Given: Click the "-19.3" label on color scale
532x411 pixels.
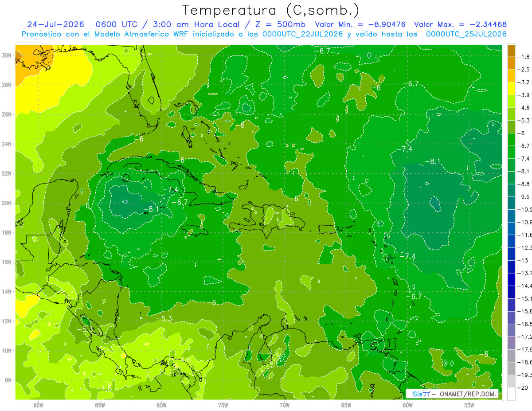Looking at the screenshot, I should click(x=526, y=375).
